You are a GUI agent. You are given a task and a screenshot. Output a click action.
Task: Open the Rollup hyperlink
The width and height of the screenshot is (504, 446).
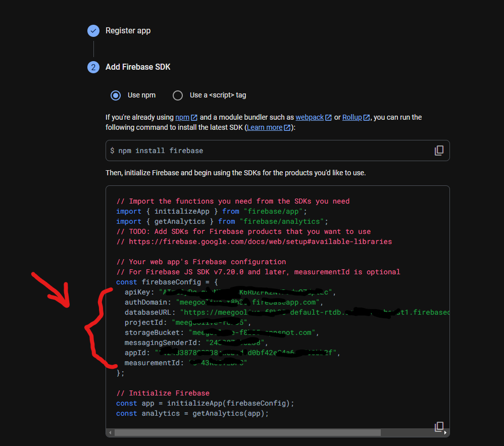pyautogui.click(x=352, y=117)
